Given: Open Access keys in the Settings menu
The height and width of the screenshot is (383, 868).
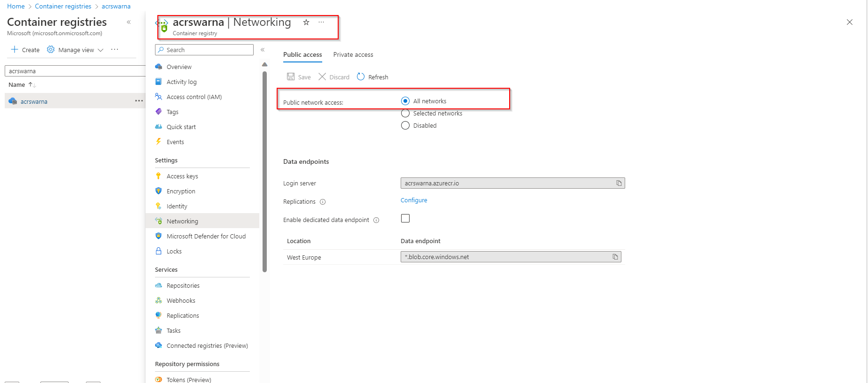Looking at the screenshot, I should (x=182, y=176).
